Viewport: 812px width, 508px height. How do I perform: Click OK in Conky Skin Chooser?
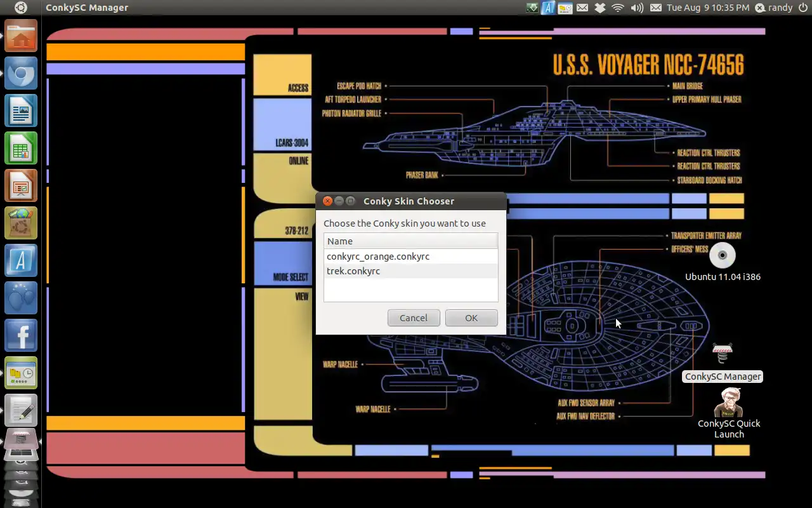pyautogui.click(x=471, y=318)
